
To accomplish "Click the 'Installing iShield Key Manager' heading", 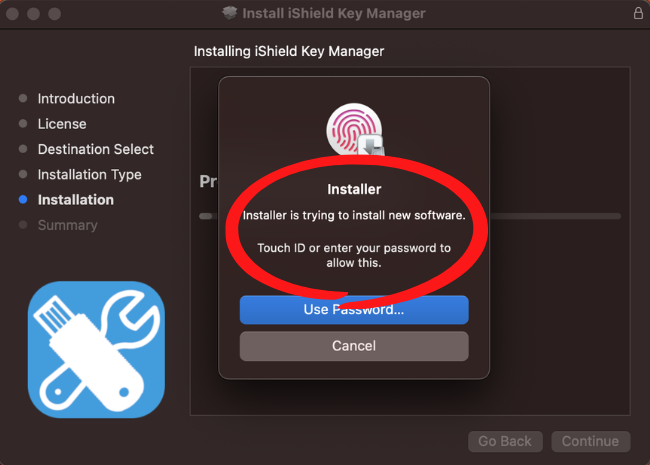I will tap(289, 51).
